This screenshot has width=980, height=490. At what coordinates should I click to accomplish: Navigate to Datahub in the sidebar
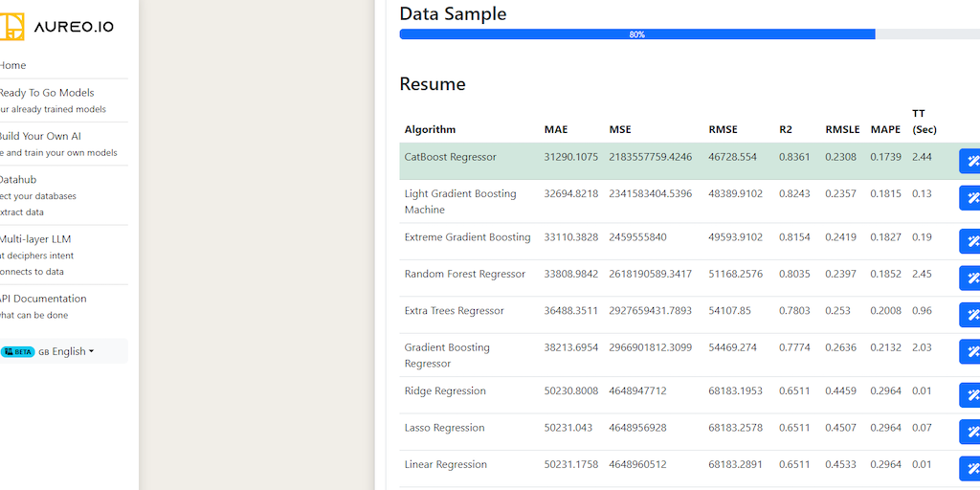point(18,179)
